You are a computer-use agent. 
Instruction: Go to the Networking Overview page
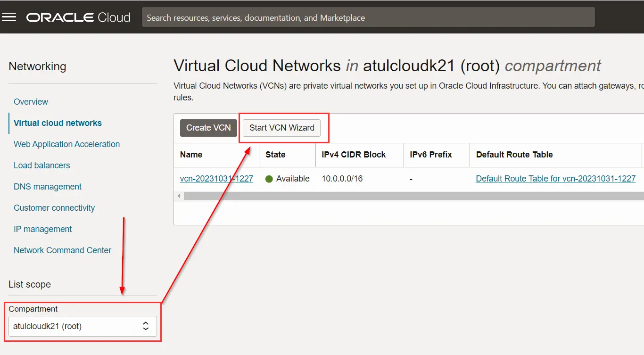tap(31, 102)
